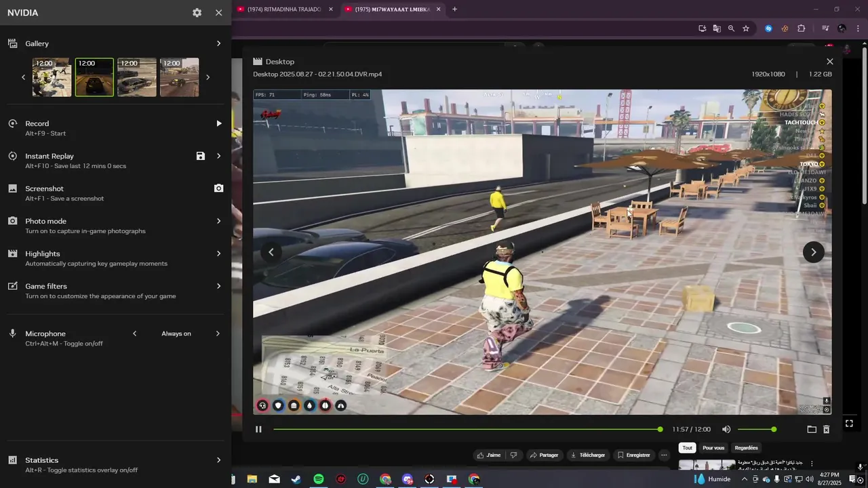Show hidden system tray icons
The image size is (868, 488).
(x=744, y=479)
